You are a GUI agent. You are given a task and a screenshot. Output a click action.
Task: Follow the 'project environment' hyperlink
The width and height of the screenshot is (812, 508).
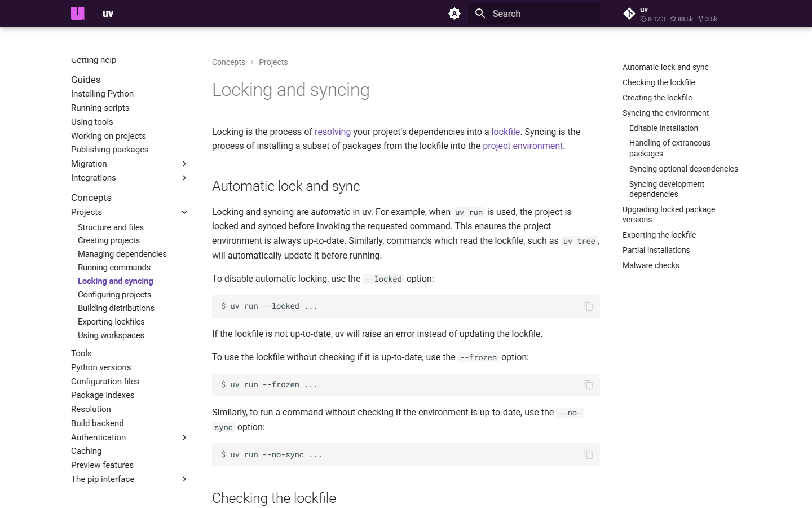tap(523, 146)
